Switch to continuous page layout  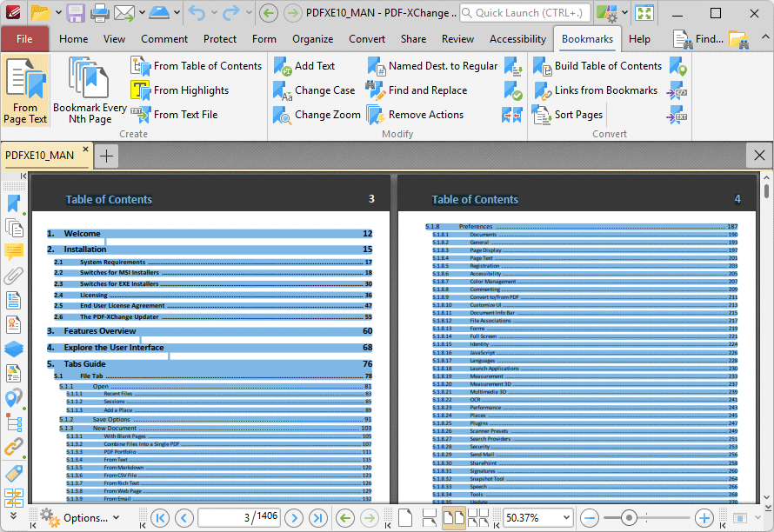point(429,518)
